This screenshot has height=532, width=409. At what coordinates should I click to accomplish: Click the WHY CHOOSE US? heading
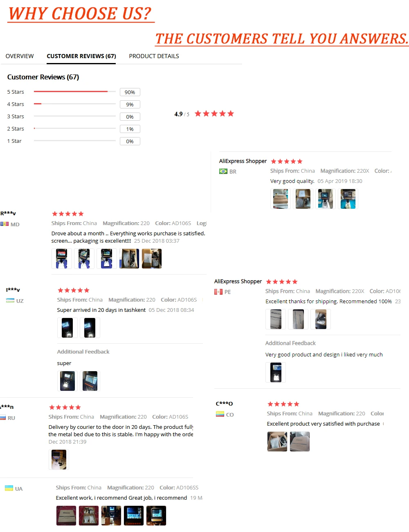pyautogui.click(x=81, y=14)
